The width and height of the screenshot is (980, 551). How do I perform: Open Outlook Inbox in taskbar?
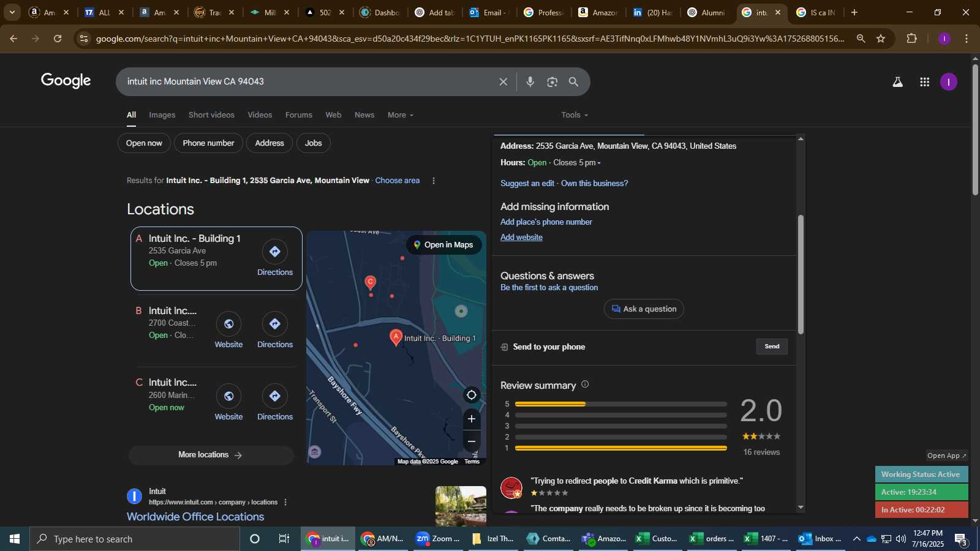[x=820, y=539]
